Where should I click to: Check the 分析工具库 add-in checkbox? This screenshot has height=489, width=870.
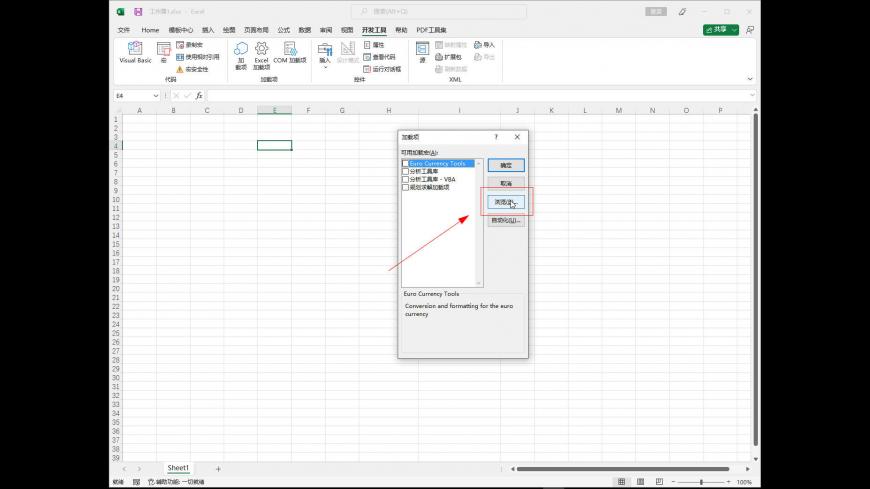point(405,171)
